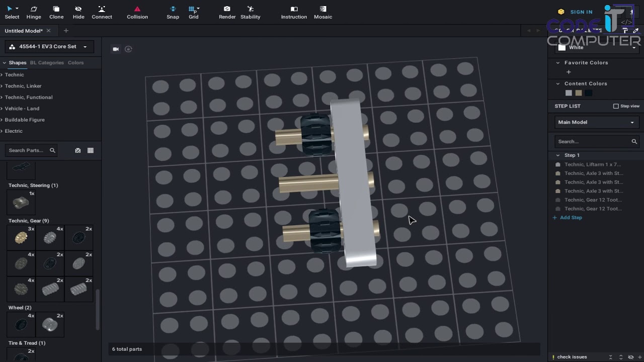Image resolution: width=644 pixels, height=362 pixels.
Task: Select the tan gear marked 3x
Action: coord(21,237)
